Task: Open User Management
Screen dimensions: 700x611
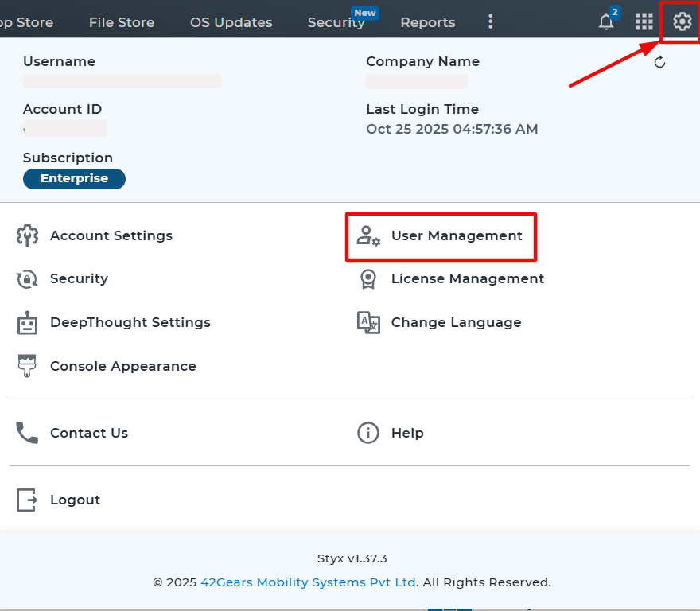Action: 456,236
